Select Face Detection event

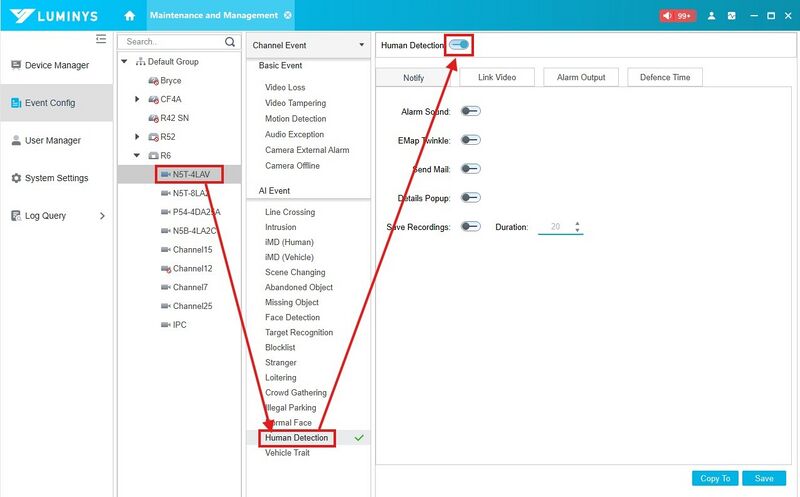click(x=292, y=317)
